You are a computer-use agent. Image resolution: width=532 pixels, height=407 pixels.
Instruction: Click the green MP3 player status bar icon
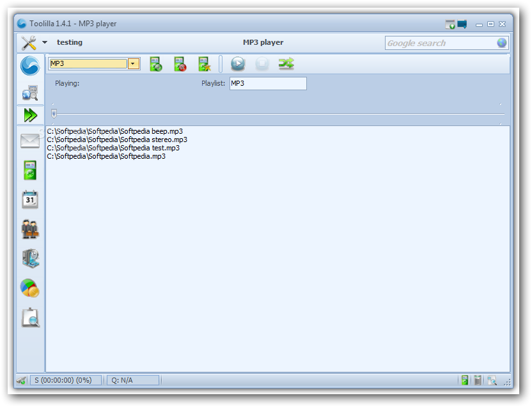point(465,380)
